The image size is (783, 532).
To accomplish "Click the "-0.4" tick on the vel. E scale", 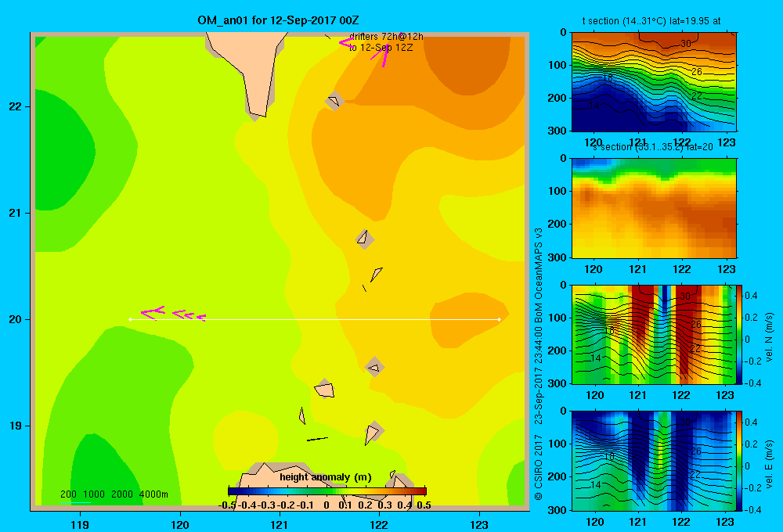I will point(751,509).
